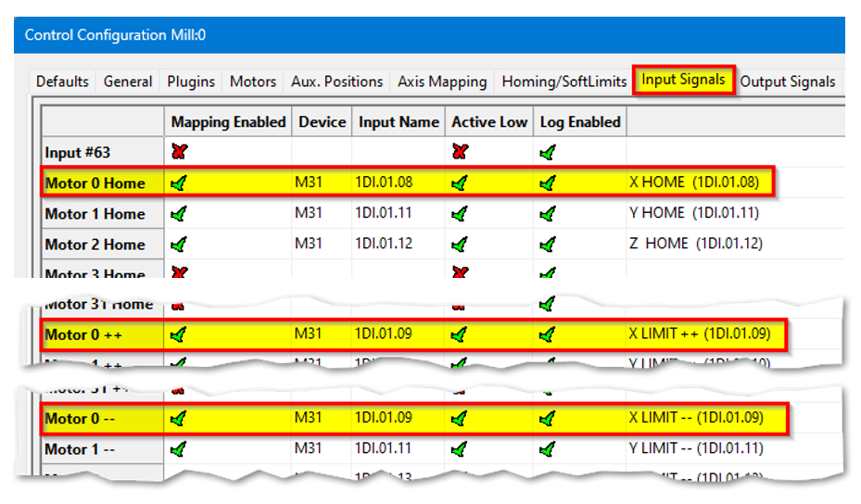Click red X Mapping Enabled for Input #63

click(179, 152)
